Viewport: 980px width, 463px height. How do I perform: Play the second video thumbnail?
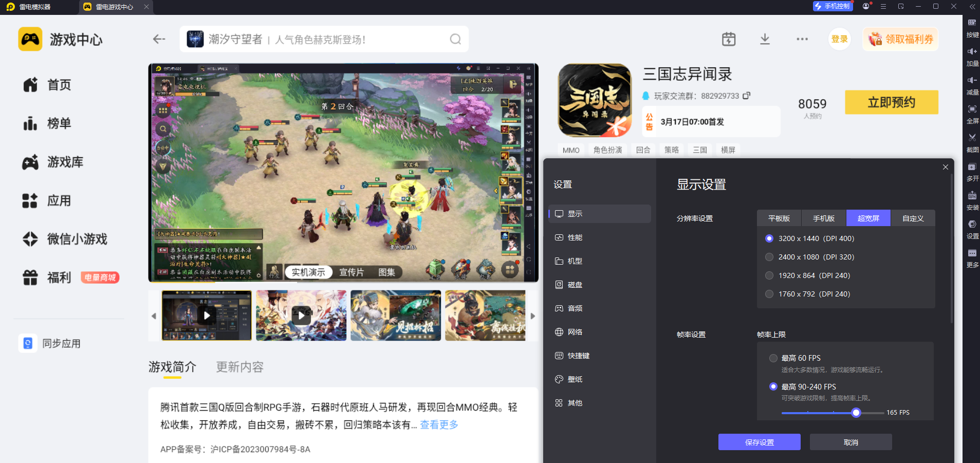pyautogui.click(x=301, y=316)
